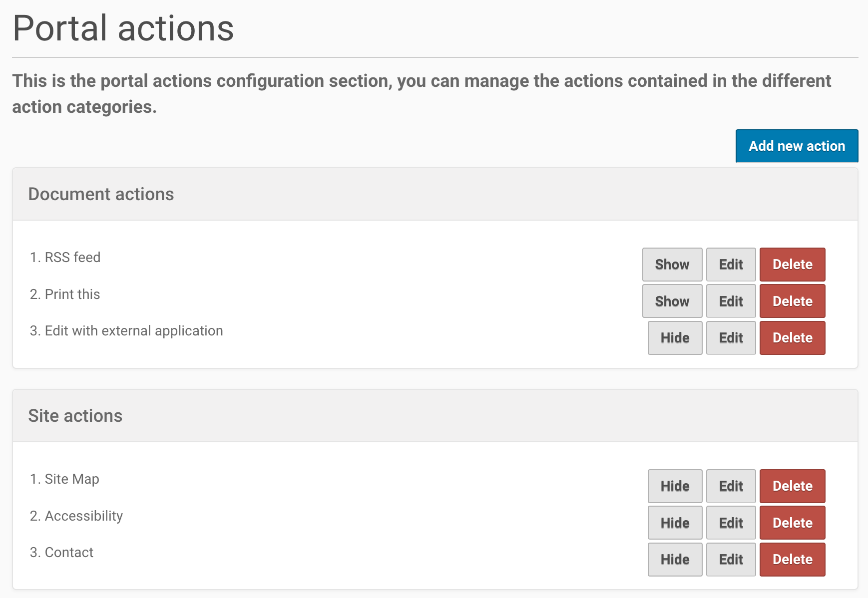Screen dimensions: 868x598
Task: Select the Document actions panel header
Action: (x=101, y=194)
